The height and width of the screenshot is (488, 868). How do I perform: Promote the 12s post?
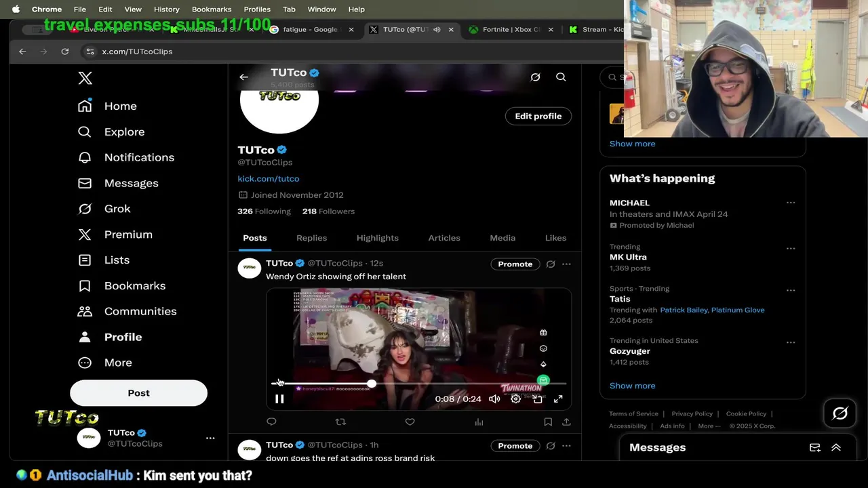coord(515,264)
